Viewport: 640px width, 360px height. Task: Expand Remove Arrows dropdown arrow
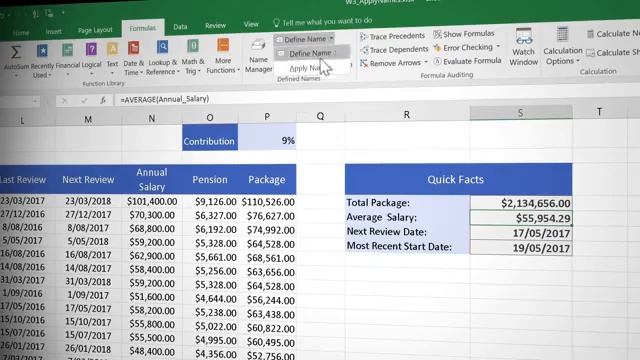click(426, 62)
